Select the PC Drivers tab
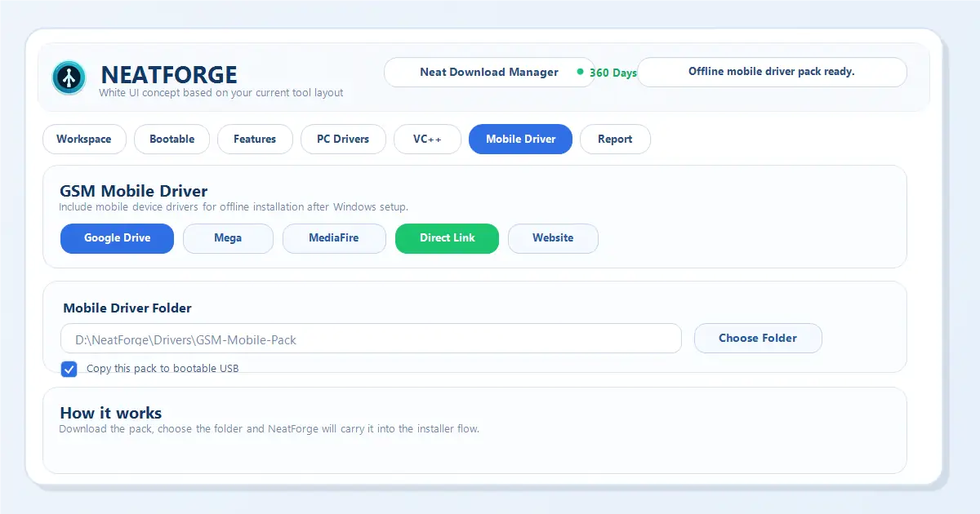The width and height of the screenshot is (980, 514). click(343, 139)
